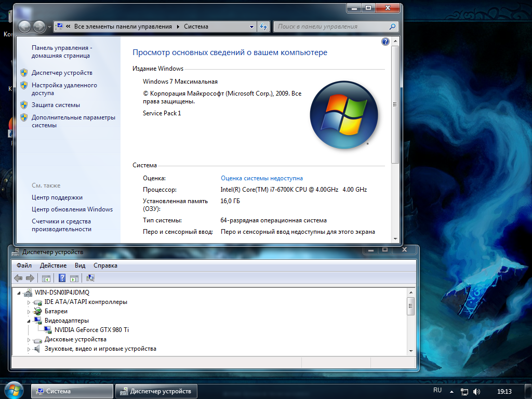532x399 pixels.
Task: Collapse the 'Видеоадаптеры' node arrow
Action: pos(29,321)
